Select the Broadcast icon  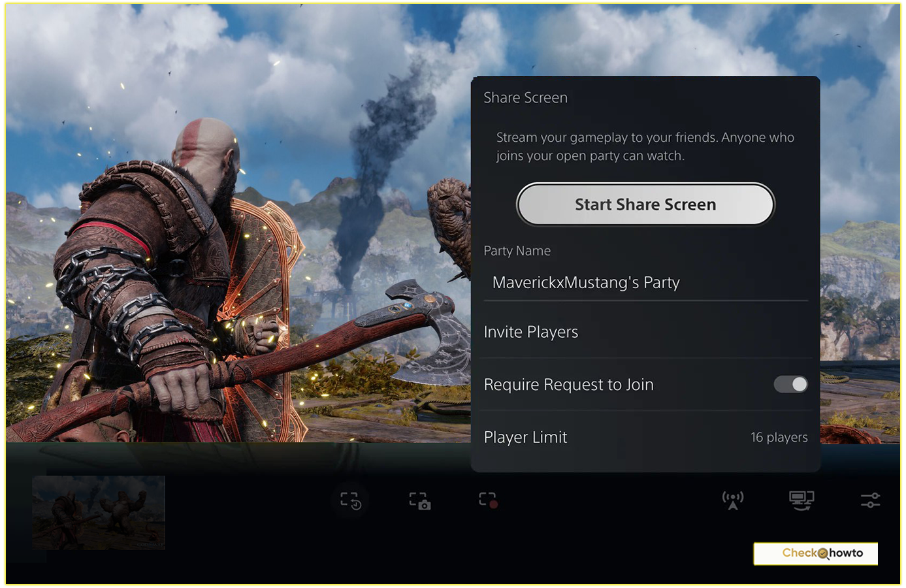click(x=733, y=500)
